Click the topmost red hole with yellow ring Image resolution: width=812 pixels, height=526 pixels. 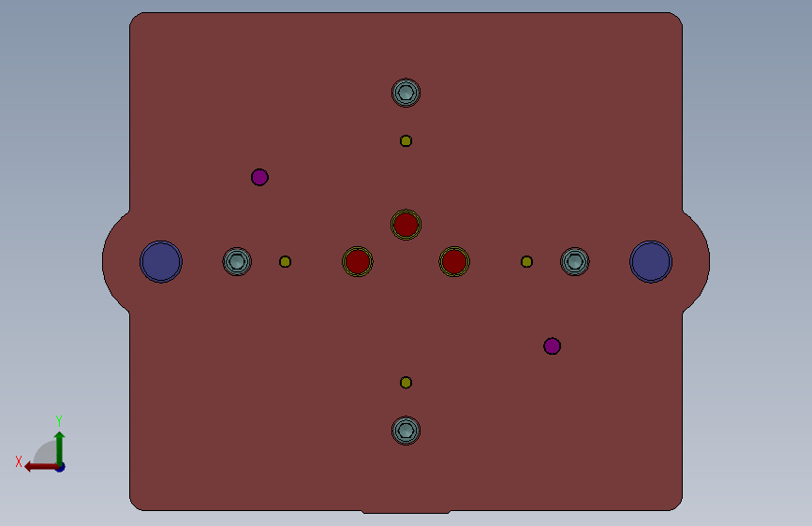coord(406,225)
